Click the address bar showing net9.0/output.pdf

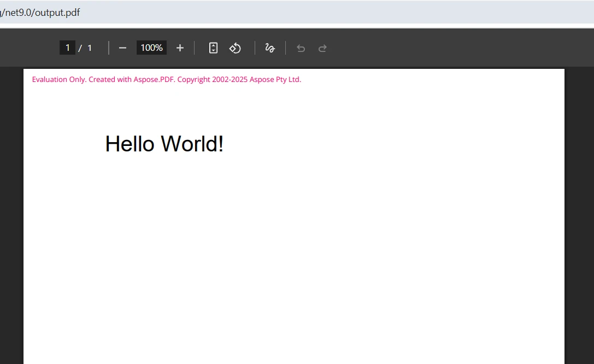41,12
